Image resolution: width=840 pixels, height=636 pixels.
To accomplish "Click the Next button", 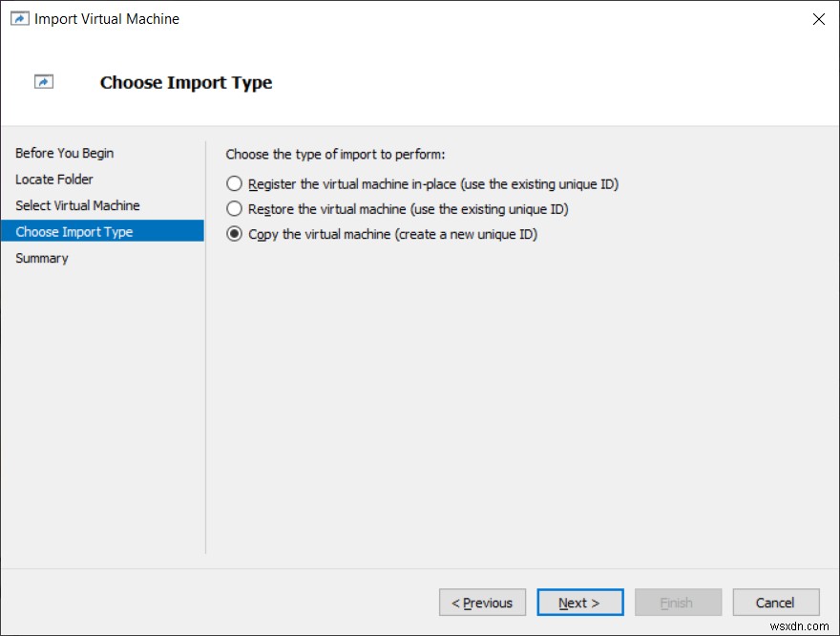I will [x=579, y=602].
